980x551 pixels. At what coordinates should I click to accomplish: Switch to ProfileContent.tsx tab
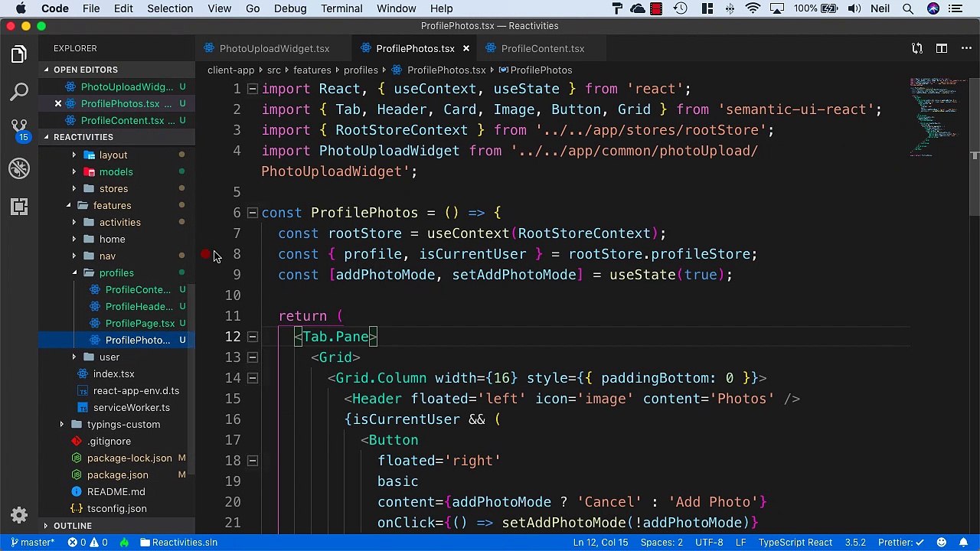[542, 48]
